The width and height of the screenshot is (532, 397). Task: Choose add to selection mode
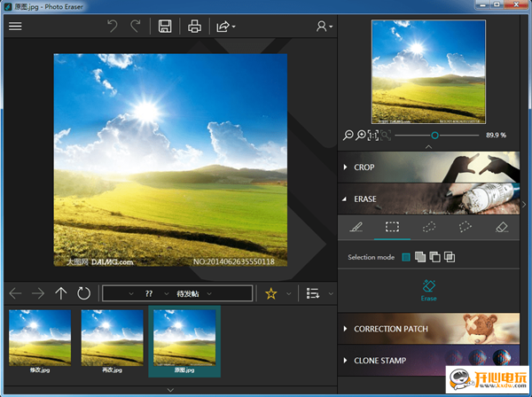click(420, 257)
